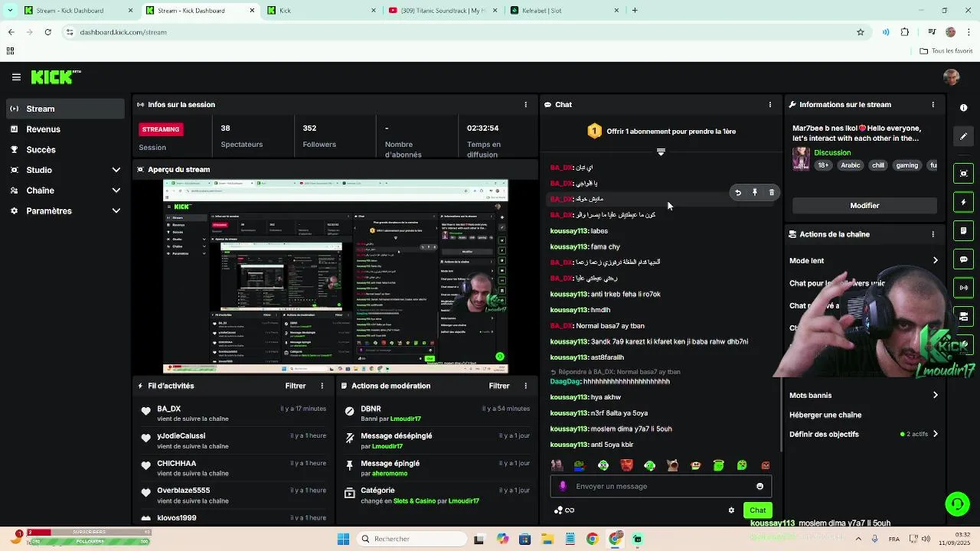Click the CHICHHAA activity entry
Screen dimensions: 980x551
pyautogui.click(x=232, y=468)
